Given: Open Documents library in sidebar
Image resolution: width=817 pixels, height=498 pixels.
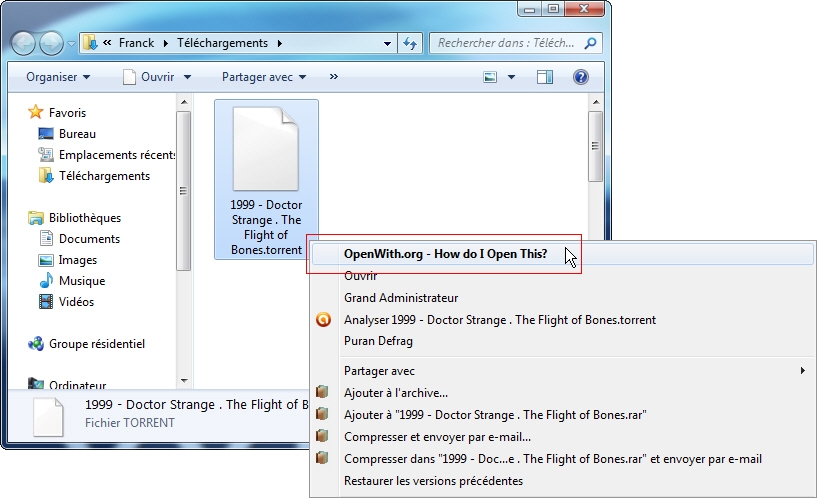Looking at the screenshot, I should pos(89,239).
